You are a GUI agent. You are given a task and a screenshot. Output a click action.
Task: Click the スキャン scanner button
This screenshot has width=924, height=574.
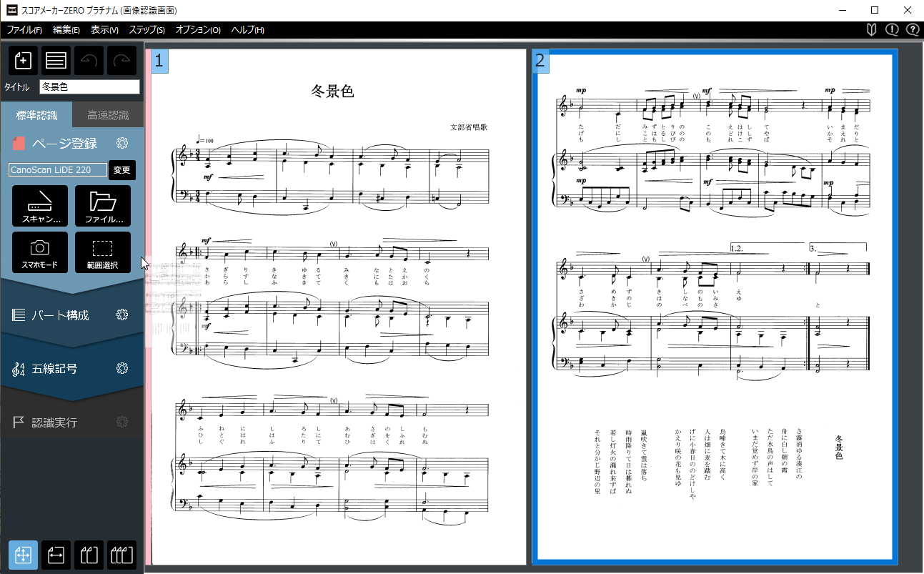(x=40, y=206)
